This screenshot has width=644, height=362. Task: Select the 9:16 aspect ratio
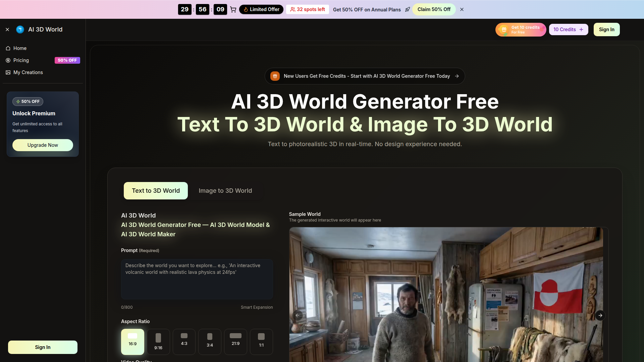(x=158, y=342)
